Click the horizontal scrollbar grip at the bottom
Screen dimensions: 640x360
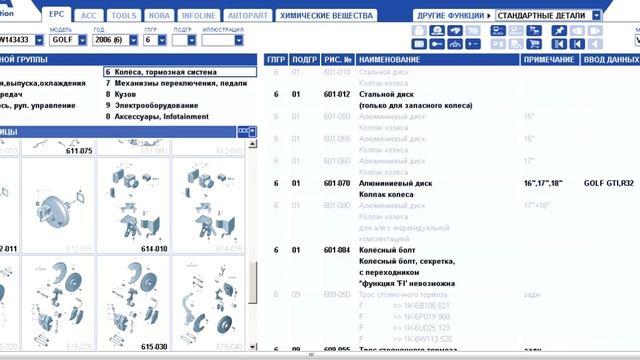[x=311, y=355]
